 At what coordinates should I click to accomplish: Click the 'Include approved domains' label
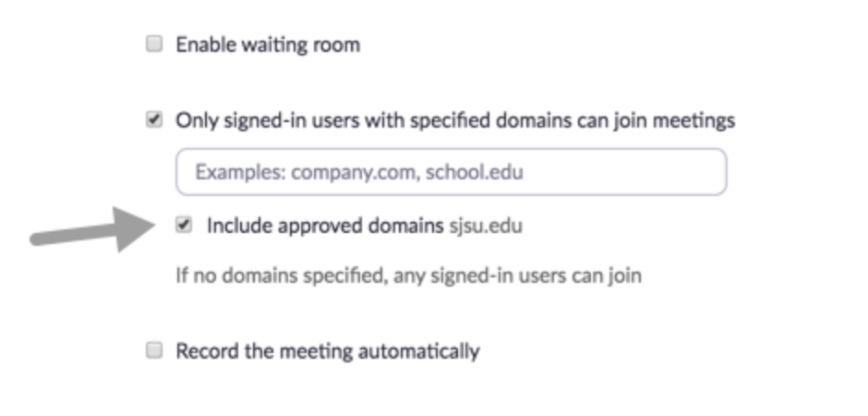325,225
